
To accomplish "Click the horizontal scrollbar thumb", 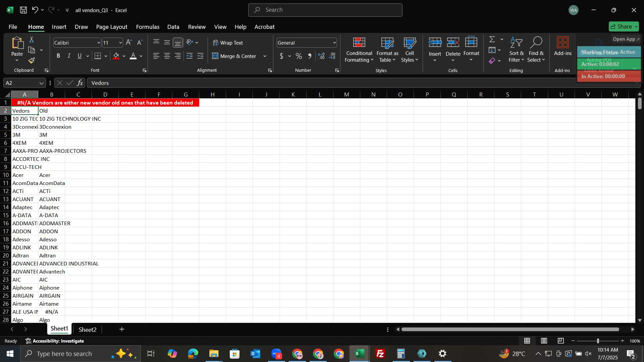I will click(x=510, y=329).
